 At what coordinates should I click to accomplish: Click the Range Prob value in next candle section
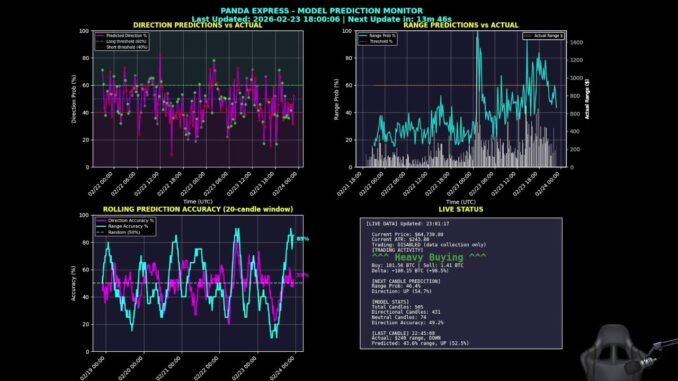pos(396,286)
